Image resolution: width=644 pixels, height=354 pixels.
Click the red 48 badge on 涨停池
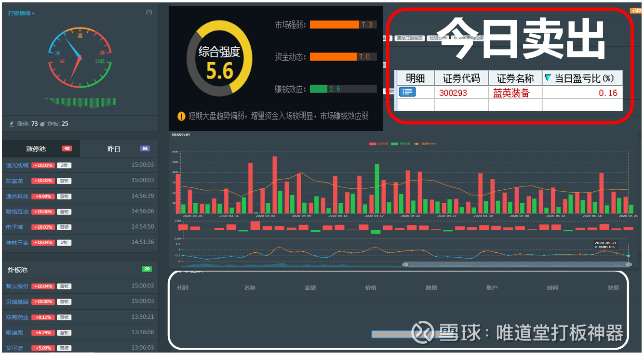click(67, 149)
